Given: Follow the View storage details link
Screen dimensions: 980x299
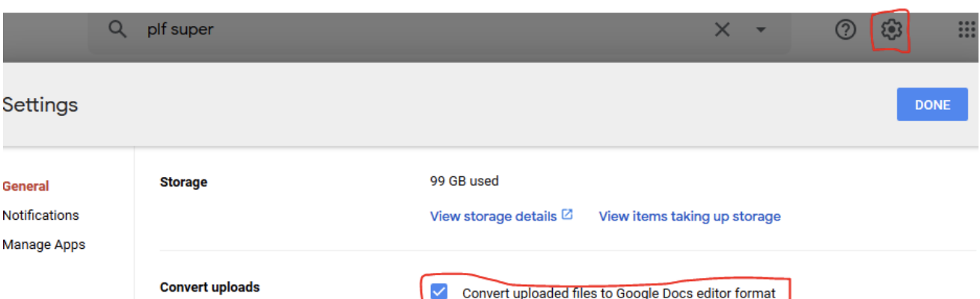Looking at the screenshot, I should tap(493, 216).
